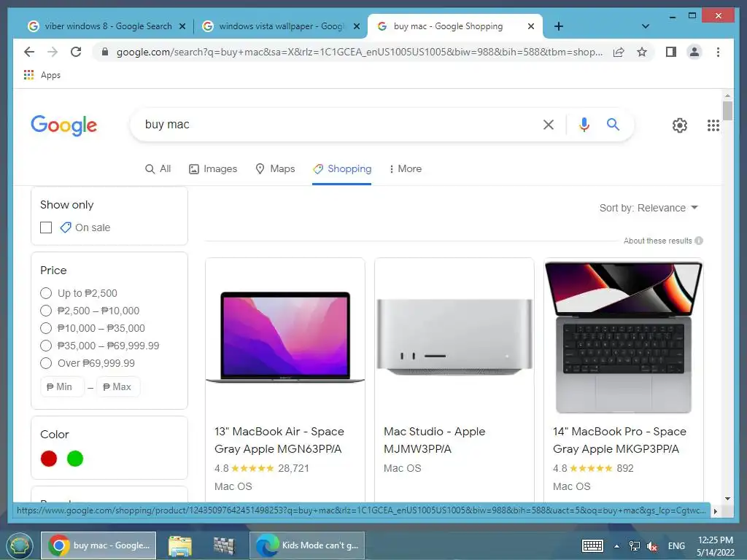This screenshot has width=747, height=560.
Task: Share this page using share icon
Action: point(619,52)
